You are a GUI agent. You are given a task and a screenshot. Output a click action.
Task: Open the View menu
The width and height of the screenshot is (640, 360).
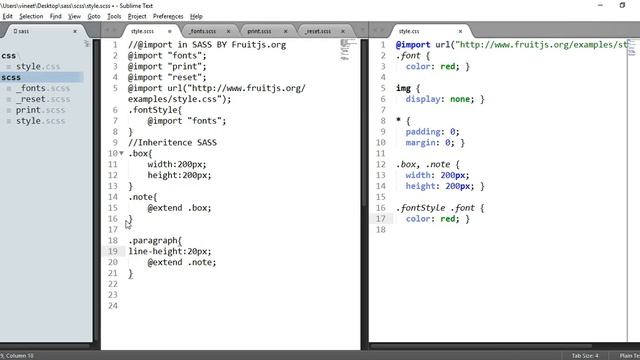pos(74,16)
